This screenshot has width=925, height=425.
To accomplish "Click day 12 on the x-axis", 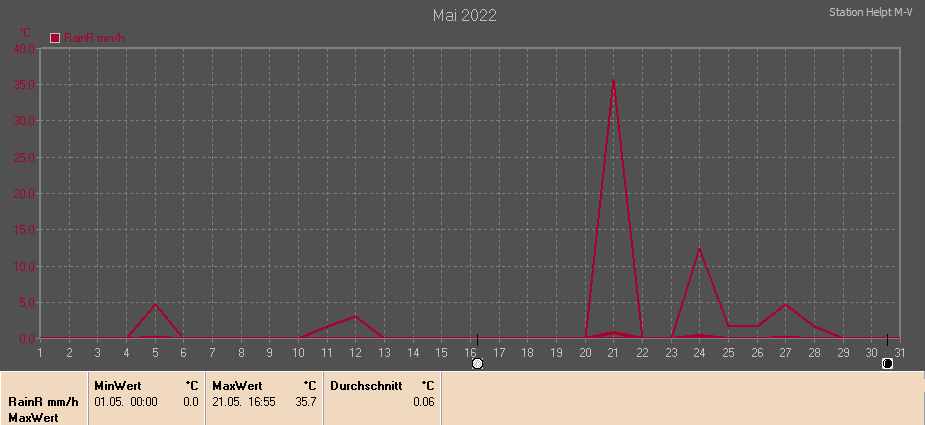I will (355, 353).
